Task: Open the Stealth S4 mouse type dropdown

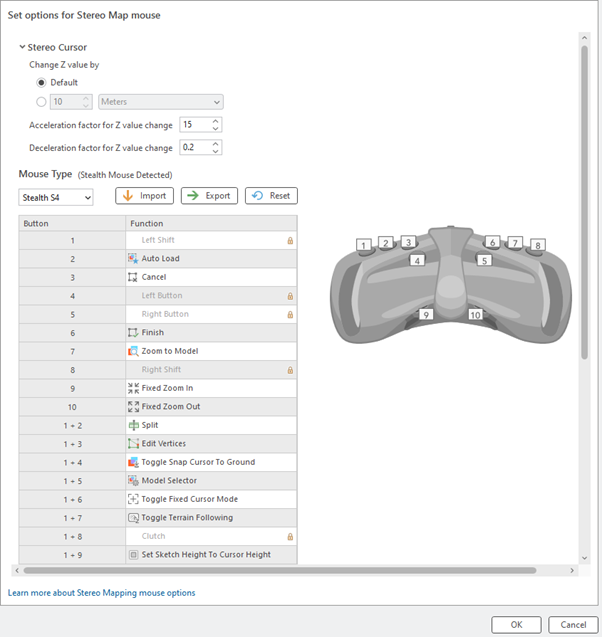Action: tap(56, 197)
